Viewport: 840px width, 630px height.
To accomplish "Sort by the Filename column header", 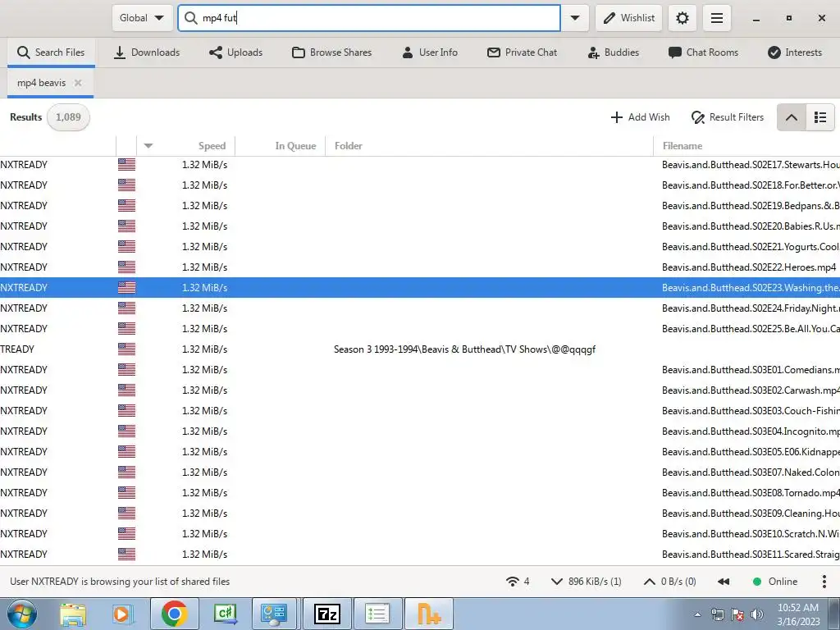I will tap(682, 146).
